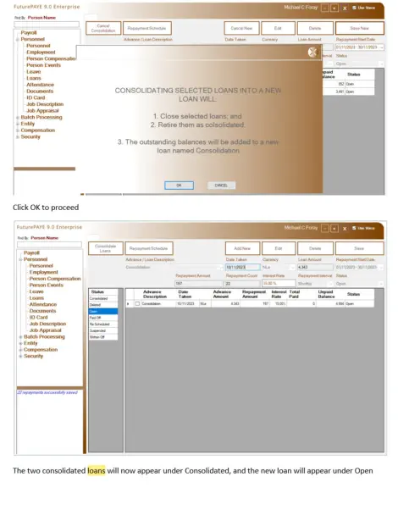
Task: Click the Advance Description column header
Action: (155, 294)
